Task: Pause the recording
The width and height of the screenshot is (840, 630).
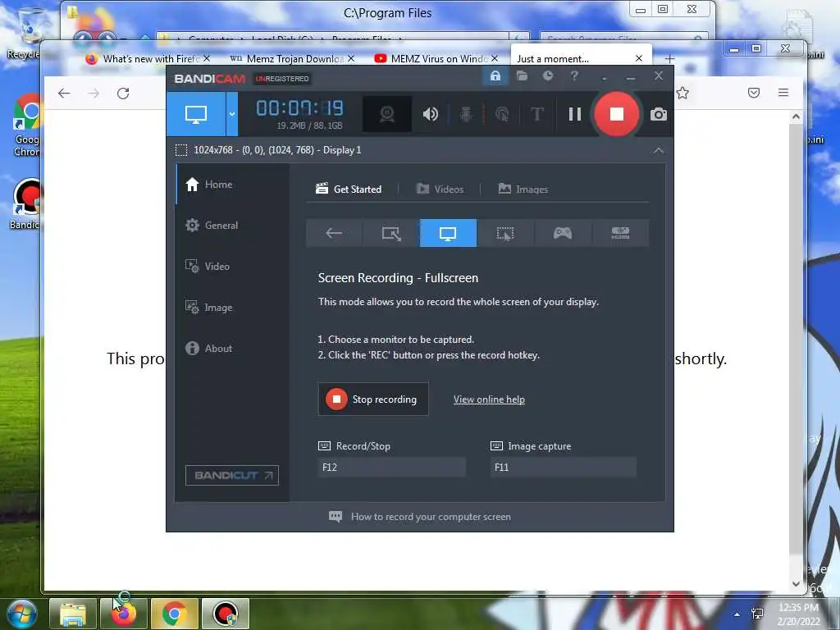Action: click(x=575, y=114)
